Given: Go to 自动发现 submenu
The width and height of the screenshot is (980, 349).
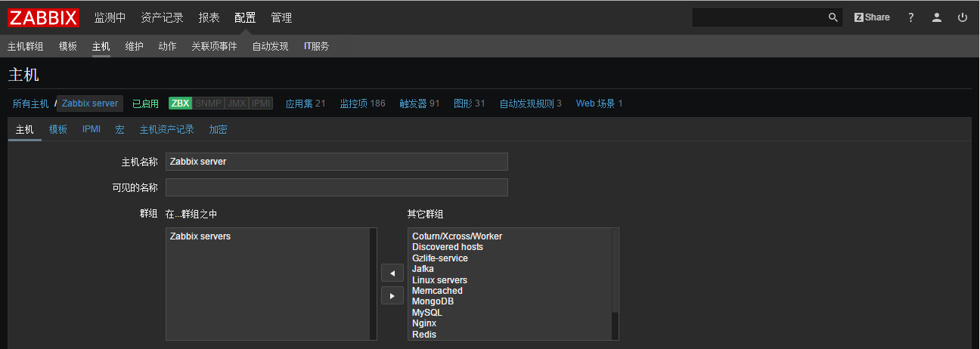Looking at the screenshot, I should (x=270, y=46).
